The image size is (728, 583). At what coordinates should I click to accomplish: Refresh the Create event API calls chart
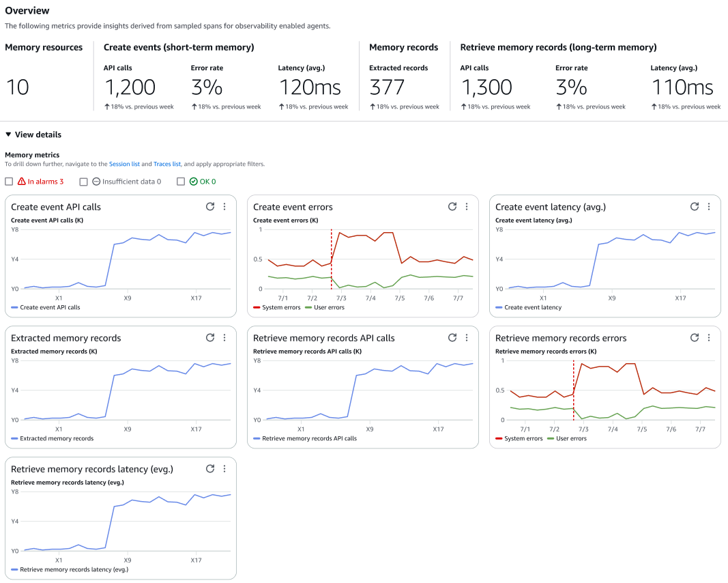[210, 207]
